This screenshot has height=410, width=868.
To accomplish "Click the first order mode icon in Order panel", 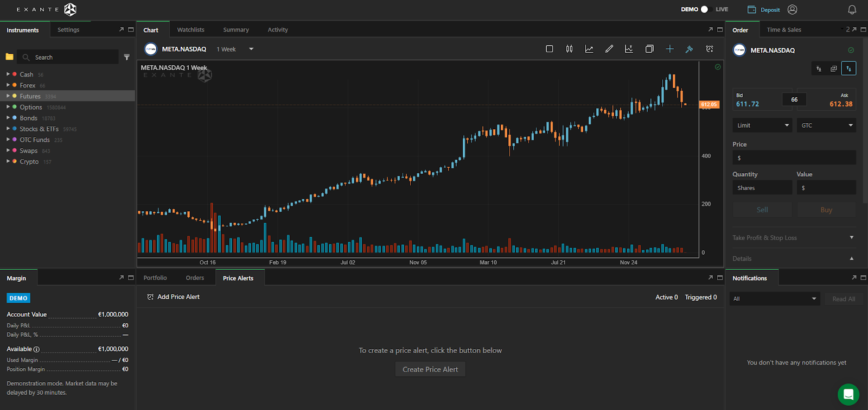I will click(x=819, y=68).
